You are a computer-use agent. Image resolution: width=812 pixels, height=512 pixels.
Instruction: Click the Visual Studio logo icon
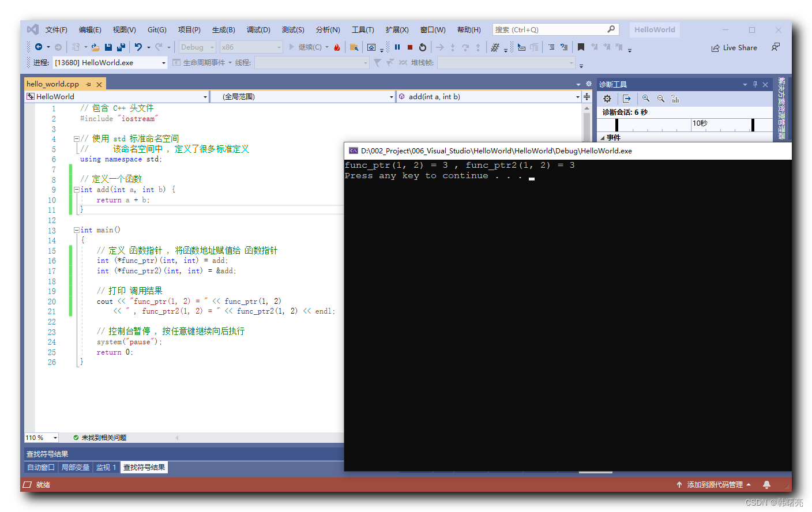click(x=33, y=29)
